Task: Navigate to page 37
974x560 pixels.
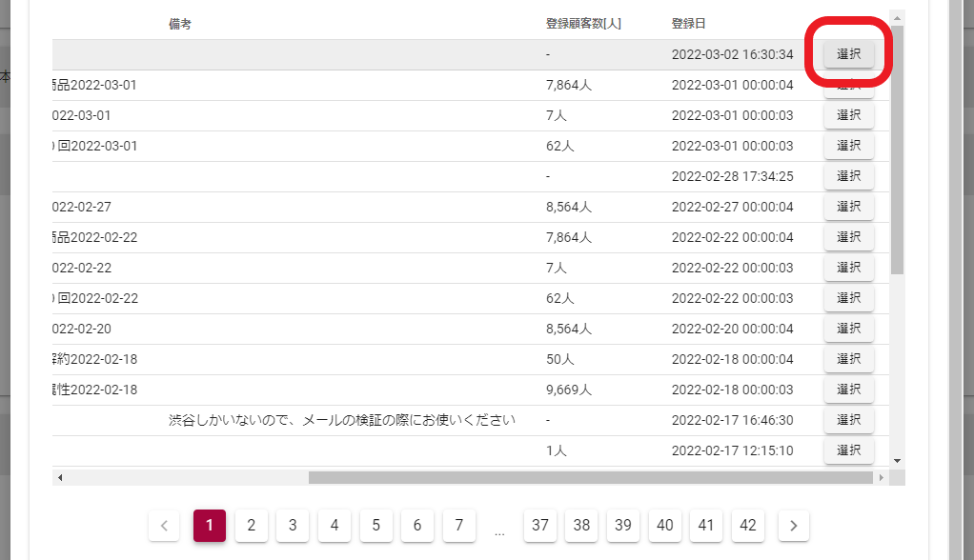Action: click(x=540, y=525)
